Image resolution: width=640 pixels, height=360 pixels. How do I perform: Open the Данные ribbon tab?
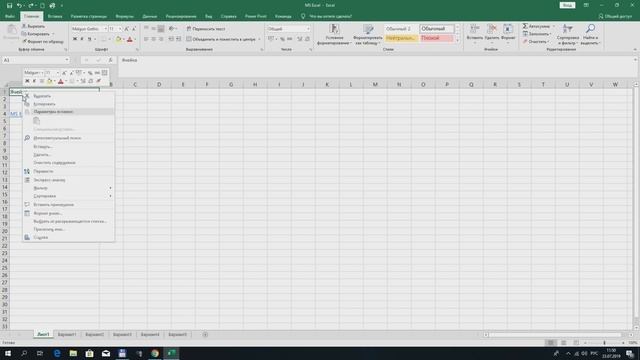[x=150, y=16]
